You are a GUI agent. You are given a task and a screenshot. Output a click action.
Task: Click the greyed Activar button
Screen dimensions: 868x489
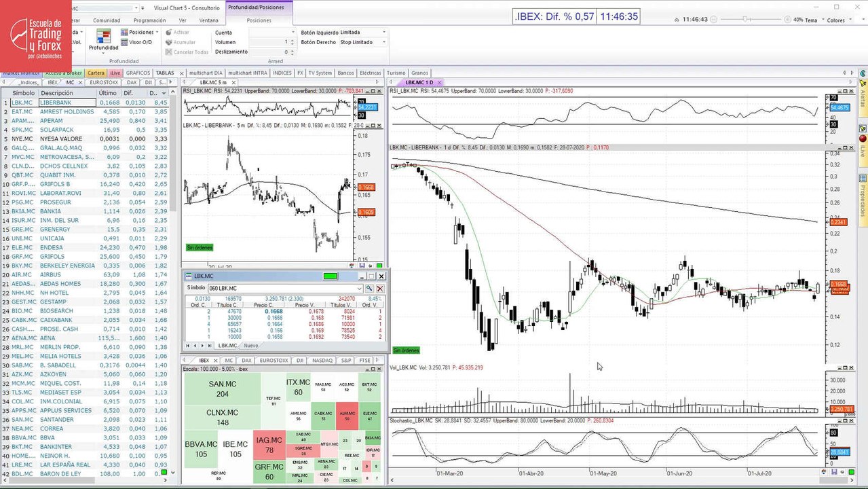(x=177, y=32)
